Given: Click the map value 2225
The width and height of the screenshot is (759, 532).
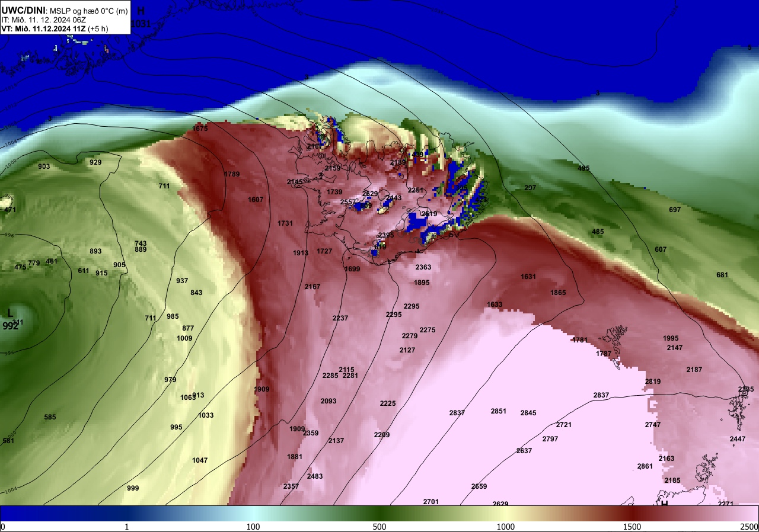Looking at the screenshot, I should [x=388, y=403].
